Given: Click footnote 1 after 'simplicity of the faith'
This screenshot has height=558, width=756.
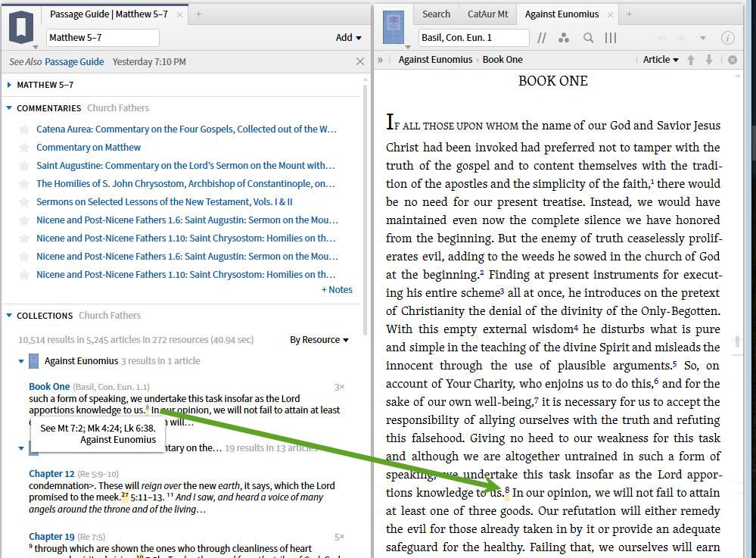Looking at the screenshot, I should point(652,182).
